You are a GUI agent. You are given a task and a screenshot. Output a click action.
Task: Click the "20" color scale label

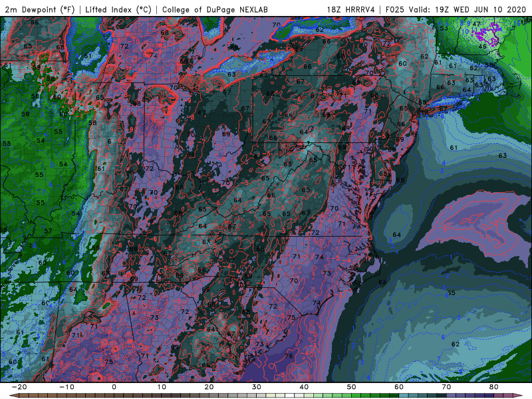tap(209, 387)
